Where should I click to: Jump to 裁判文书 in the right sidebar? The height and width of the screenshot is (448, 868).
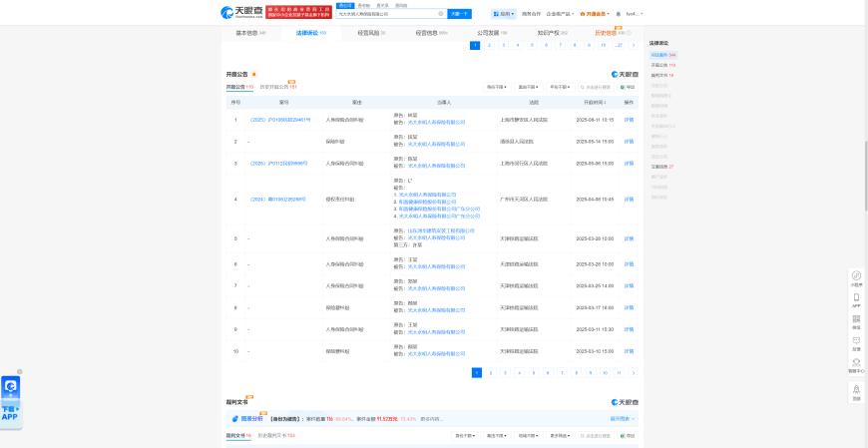[x=662, y=75]
